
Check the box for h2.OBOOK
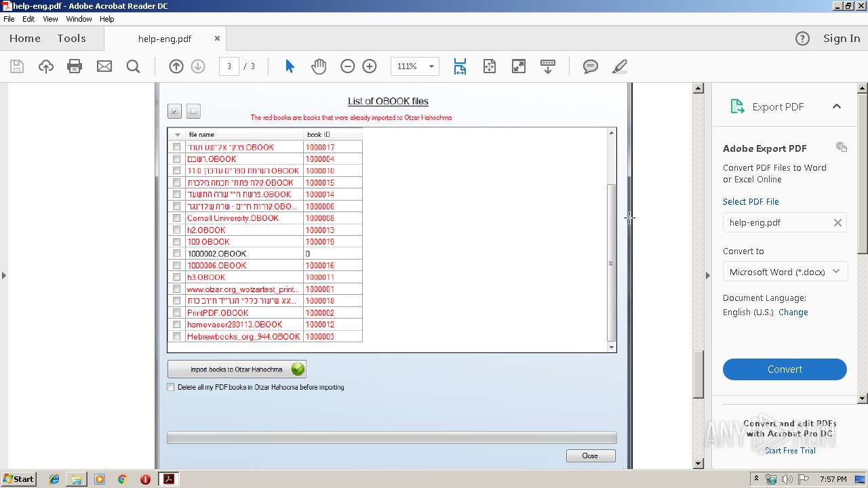177,230
